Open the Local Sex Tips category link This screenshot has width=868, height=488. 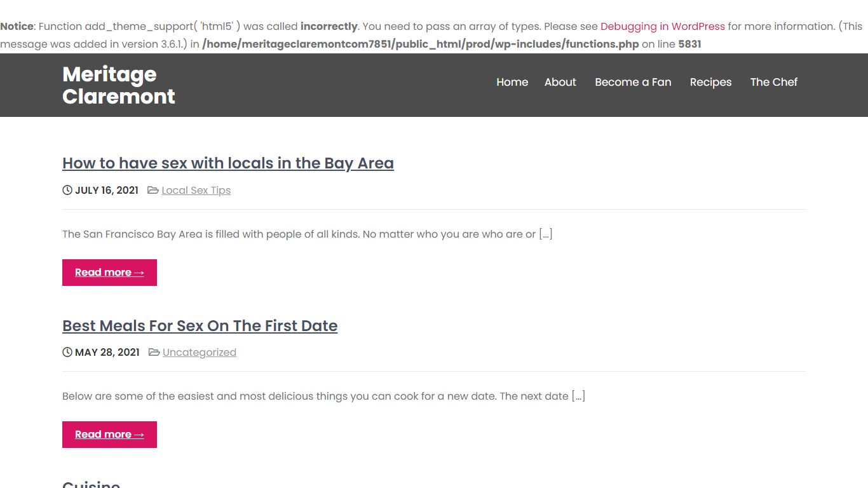[x=196, y=191]
